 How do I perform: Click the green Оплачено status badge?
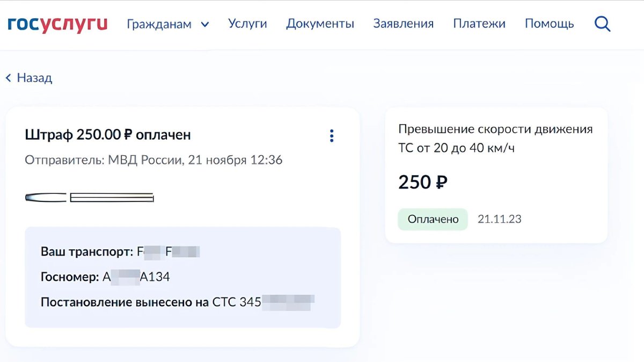(x=433, y=219)
